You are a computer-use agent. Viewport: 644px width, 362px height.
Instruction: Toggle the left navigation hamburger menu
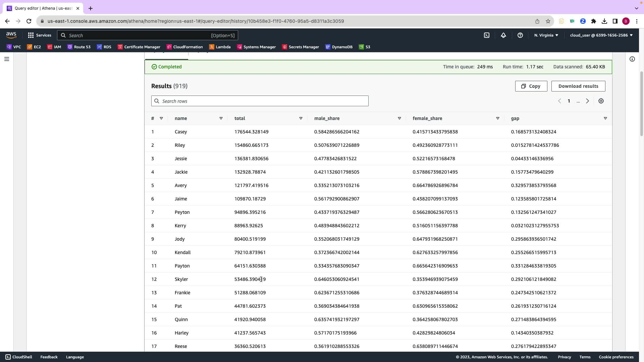[7, 59]
